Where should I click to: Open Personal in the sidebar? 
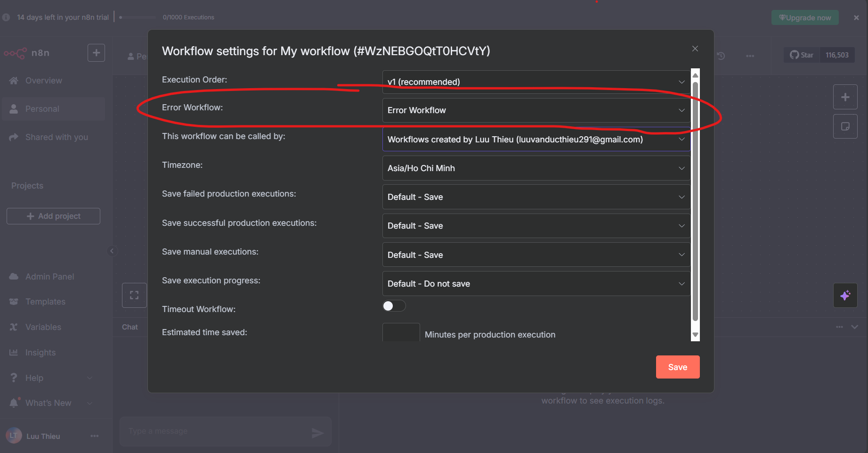pyautogui.click(x=54, y=109)
